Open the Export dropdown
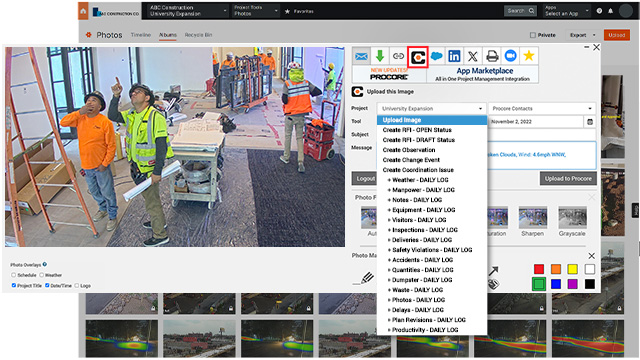 (582, 35)
